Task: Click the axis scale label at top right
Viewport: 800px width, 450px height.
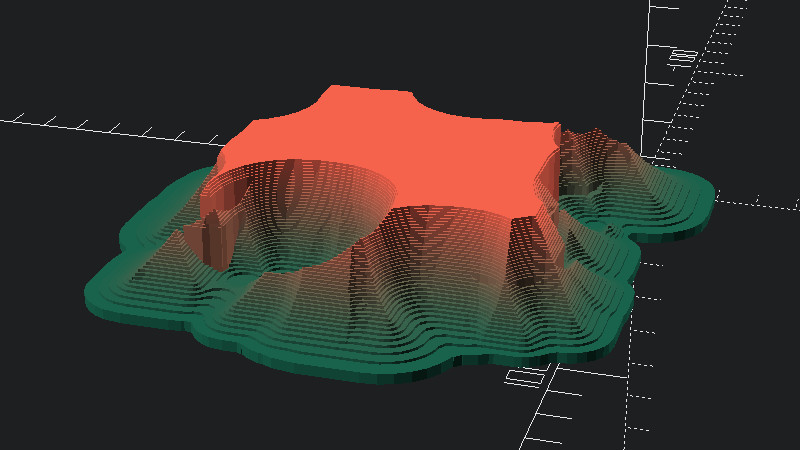Action: coord(683,57)
